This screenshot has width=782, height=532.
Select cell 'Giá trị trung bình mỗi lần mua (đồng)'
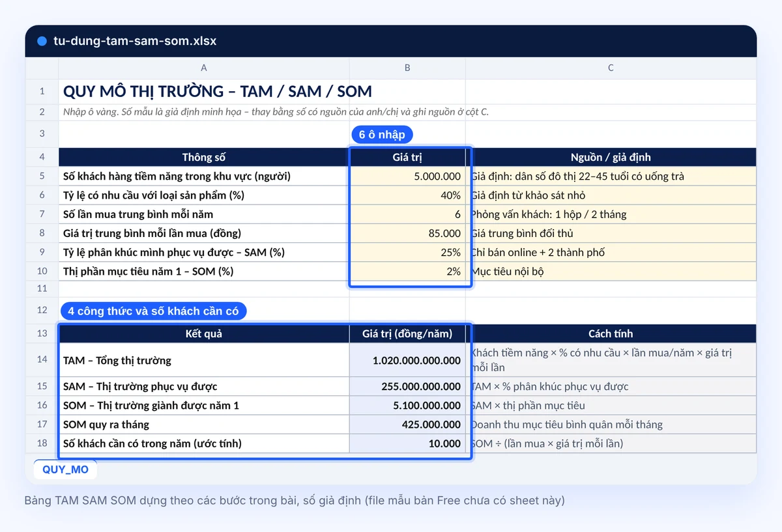[x=204, y=233]
